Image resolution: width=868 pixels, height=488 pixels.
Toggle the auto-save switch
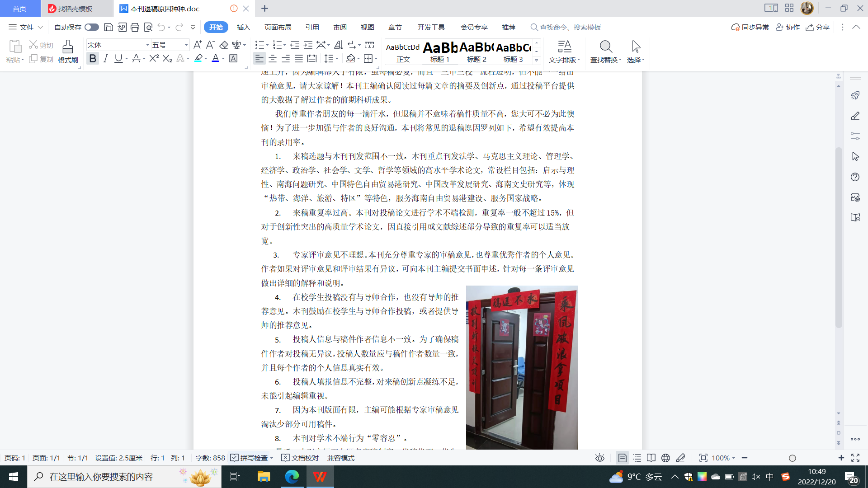click(x=92, y=27)
